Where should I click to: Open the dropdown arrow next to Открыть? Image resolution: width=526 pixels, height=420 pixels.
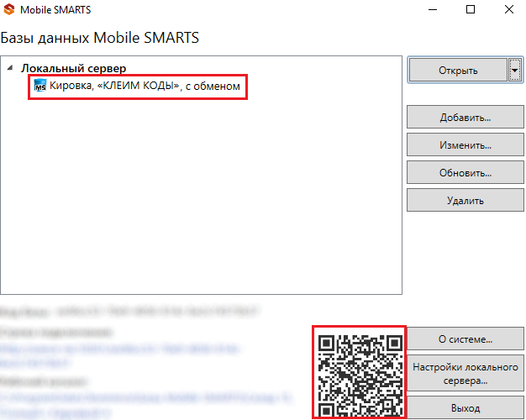click(x=515, y=70)
